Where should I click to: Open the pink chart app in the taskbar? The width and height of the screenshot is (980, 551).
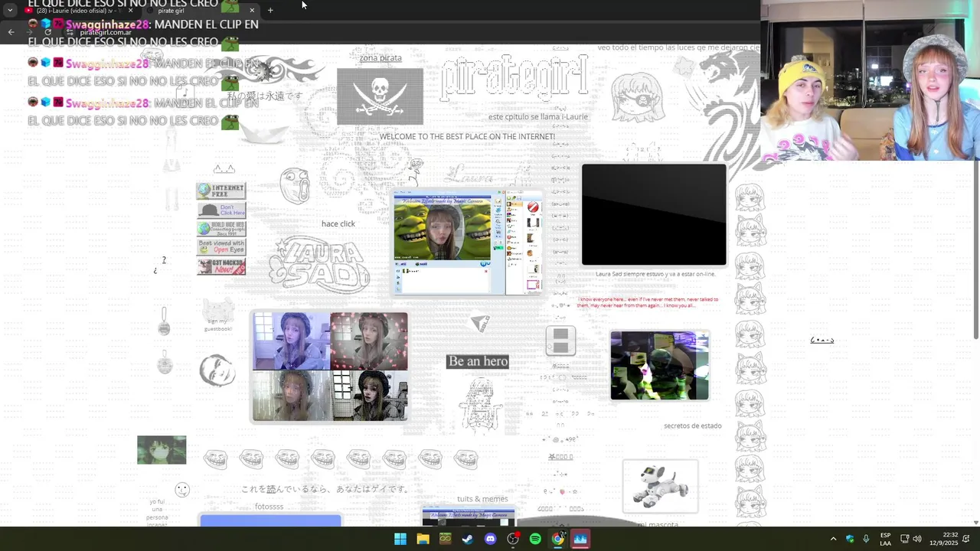[x=580, y=539]
